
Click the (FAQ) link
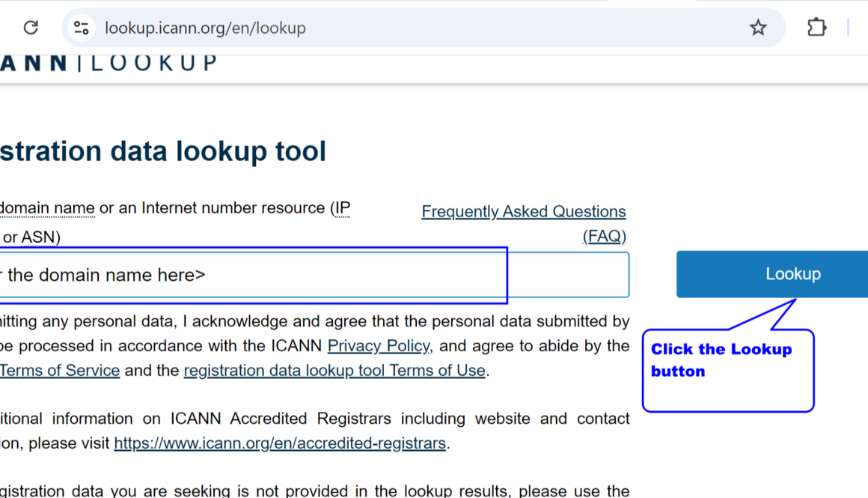coord(605,236)
